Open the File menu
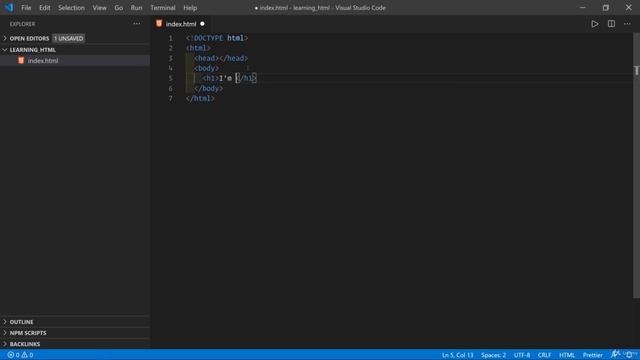640x360 pixels. click(26, 8)
